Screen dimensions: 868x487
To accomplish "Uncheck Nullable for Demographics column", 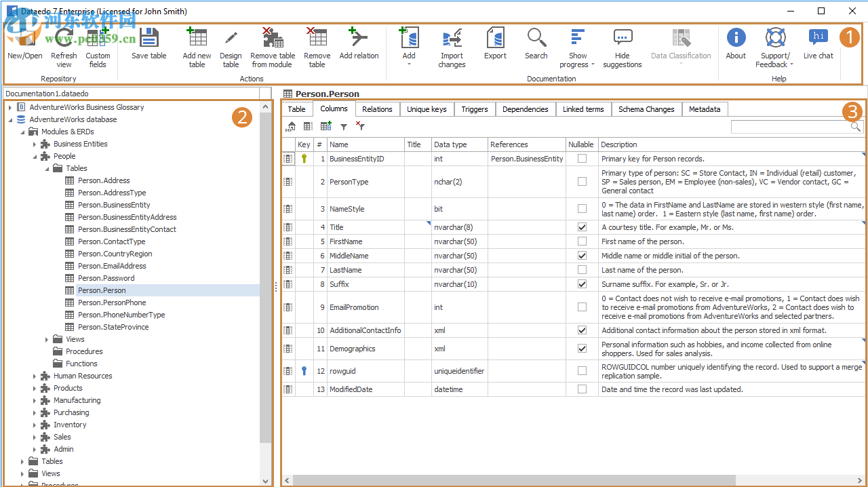I will coord(582,349).
